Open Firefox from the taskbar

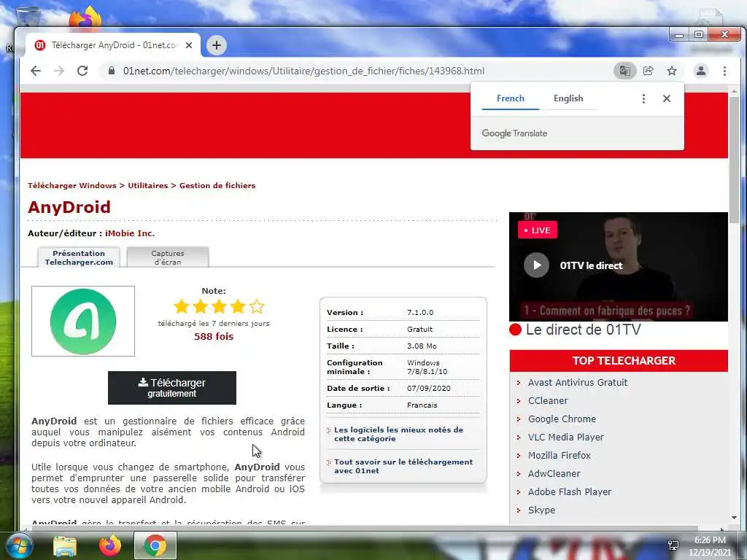pyautogui.click(x=110, y=545)
